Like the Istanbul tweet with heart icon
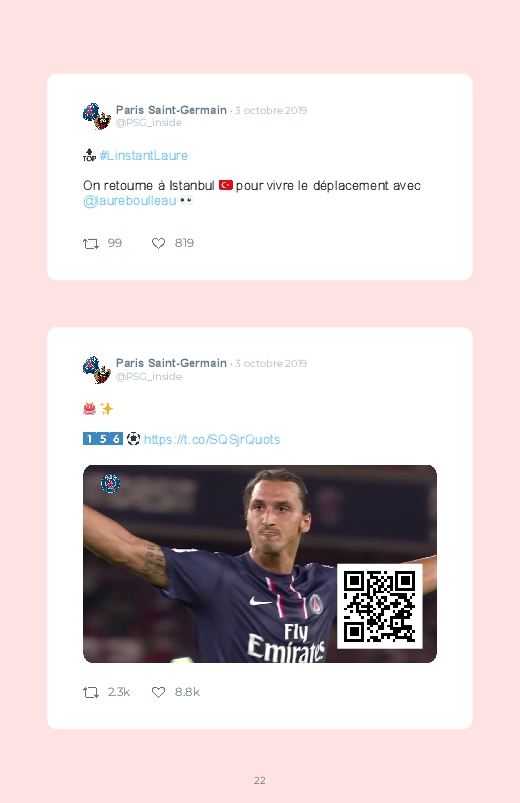Screen dimensions: 520x803 (158, 244)
